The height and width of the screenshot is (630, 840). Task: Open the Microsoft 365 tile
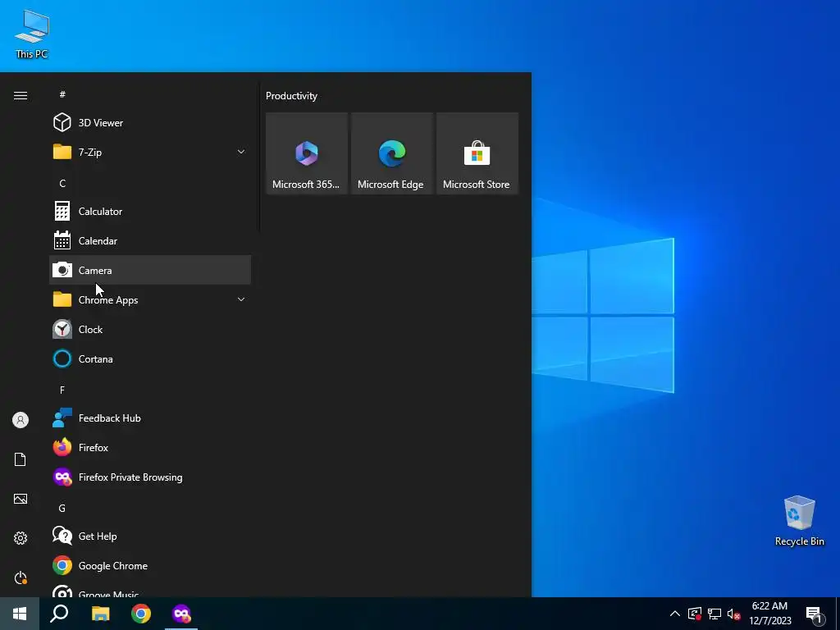tap(307, 153)
